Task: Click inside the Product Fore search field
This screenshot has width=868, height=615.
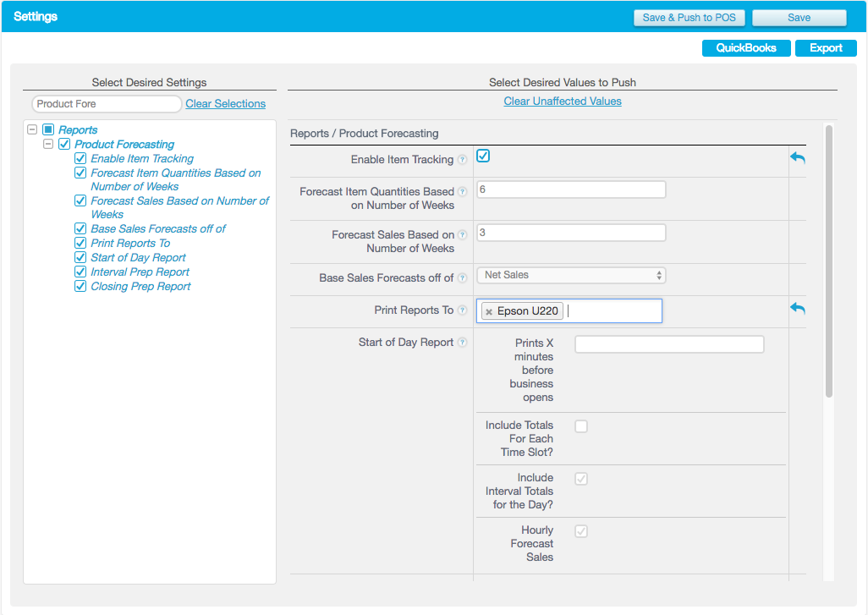Action: coord(106,103)
